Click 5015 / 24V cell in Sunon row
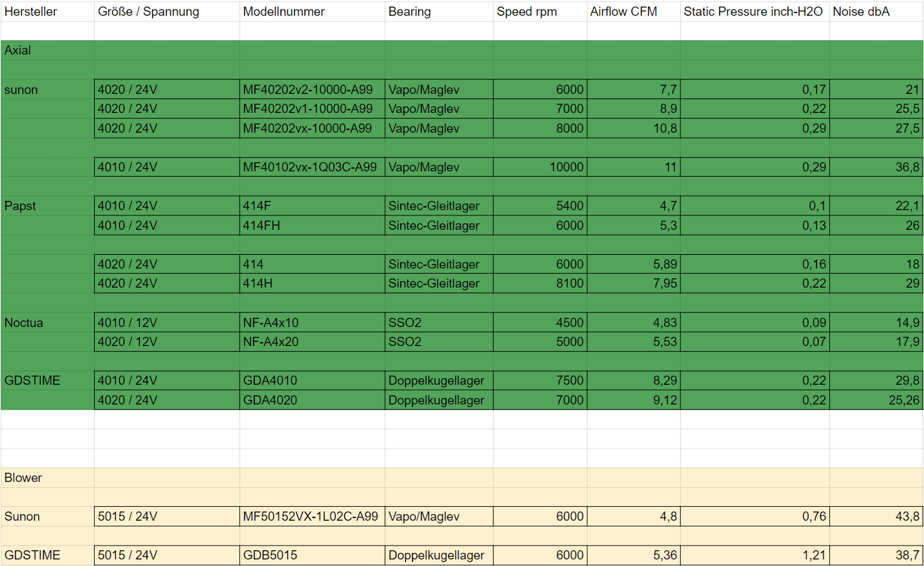Viewport: 924px width, 566px height. [167, 517]
